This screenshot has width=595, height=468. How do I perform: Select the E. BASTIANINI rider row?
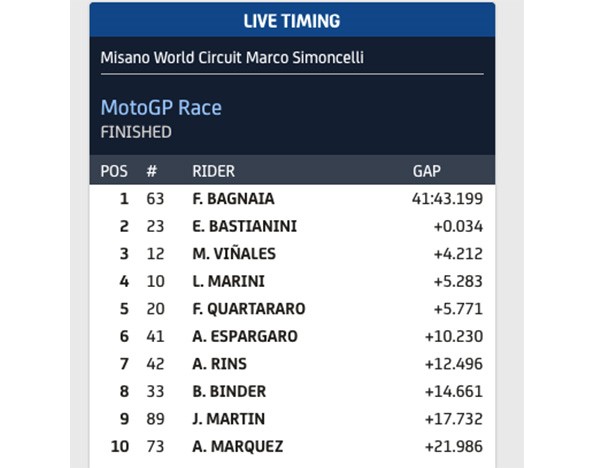[x=292, y=226]
